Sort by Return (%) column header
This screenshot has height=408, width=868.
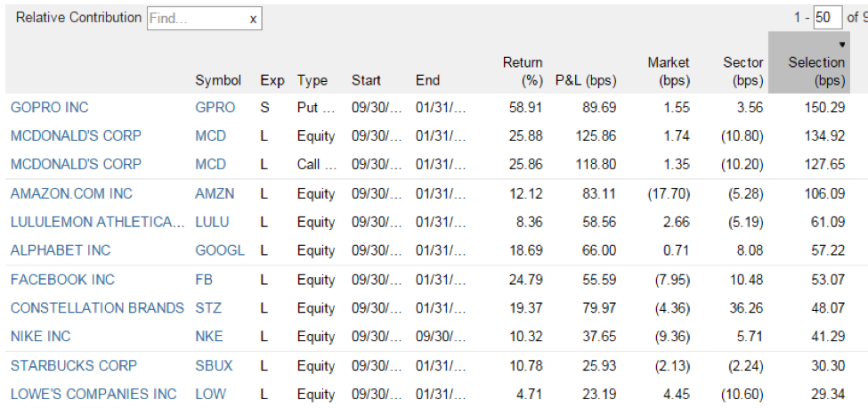click(522, 71)
